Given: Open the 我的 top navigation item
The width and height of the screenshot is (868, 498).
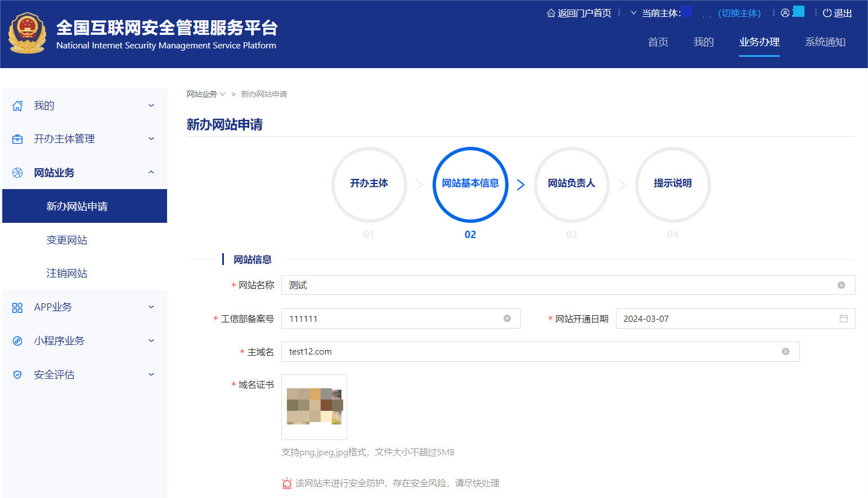Looking at the screenshot, I should pyautogui.click(x=703, y=42).
